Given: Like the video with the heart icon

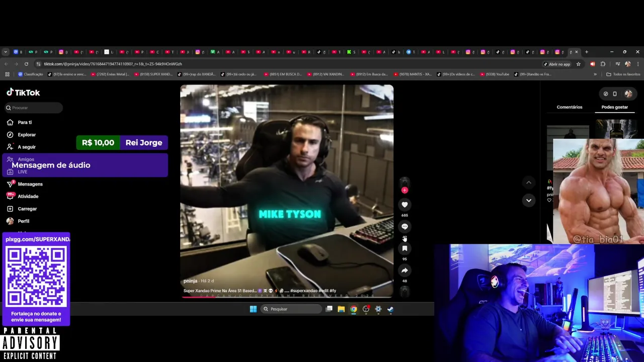Looking at the screenshot, I should 405,205.
